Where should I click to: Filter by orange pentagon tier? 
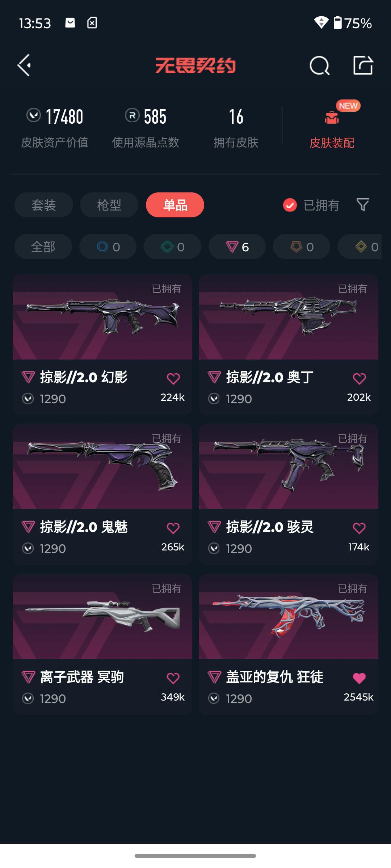[x=302, y=247]
